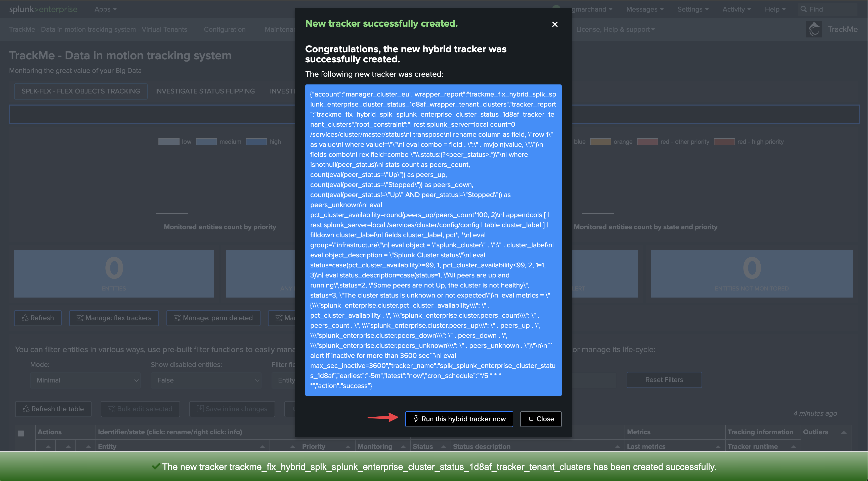The image size is (868, 481).
Task: Select SPLK-FLX - FLEX OBJECTS TRACKING tab
Action: click(x=80, y=91)
